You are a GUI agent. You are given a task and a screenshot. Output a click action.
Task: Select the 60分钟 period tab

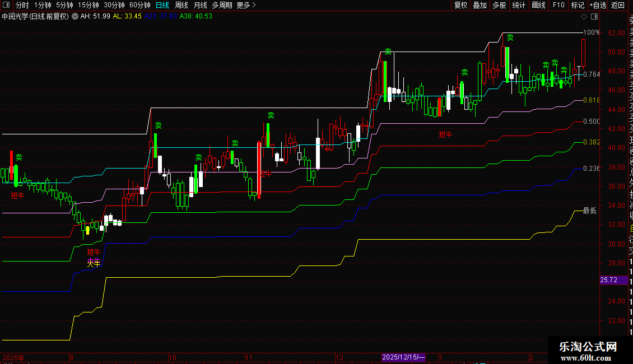coord(139,5)
